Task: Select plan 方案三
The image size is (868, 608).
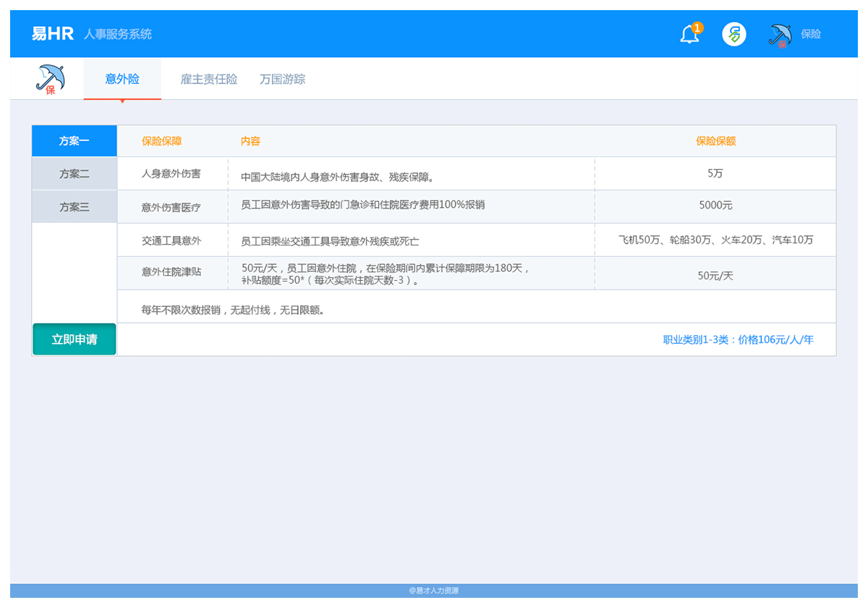Action: [75, 207]
